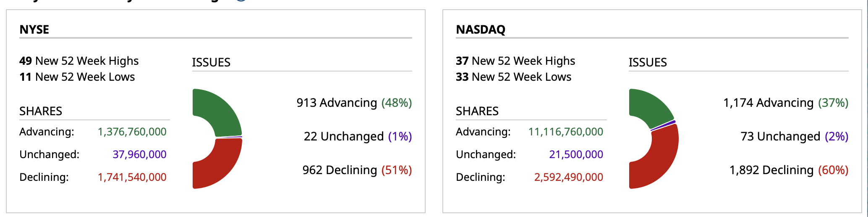This screenshot has height=217, width=868.
Task: Click NASDAQ 37 New 52 Week Highs
Action: coord(515,61)
